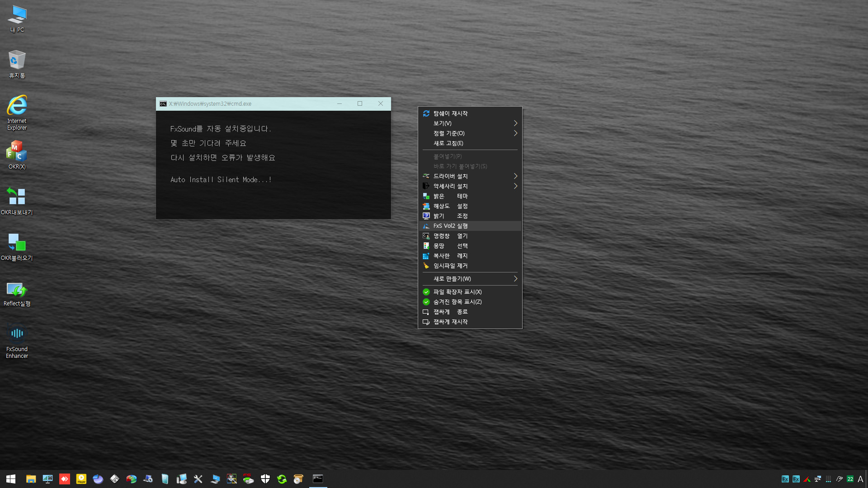Select 응땅 선택 menu entry
Viewport: 868px width, 488px height.
click(470, 246)
